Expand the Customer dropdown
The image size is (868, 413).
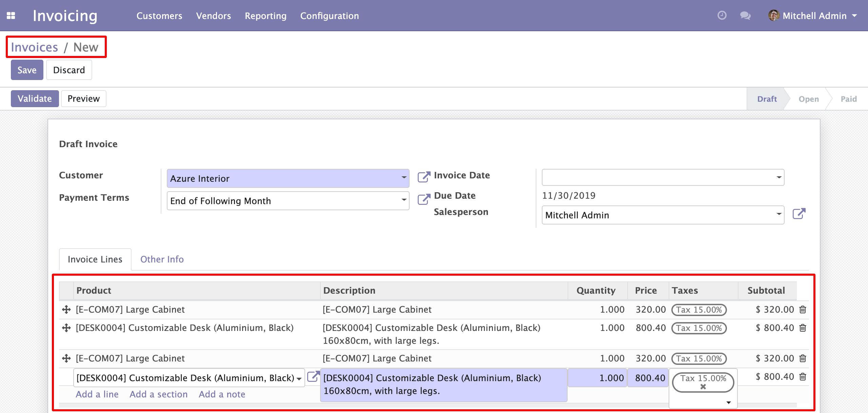tap(404, 177)
